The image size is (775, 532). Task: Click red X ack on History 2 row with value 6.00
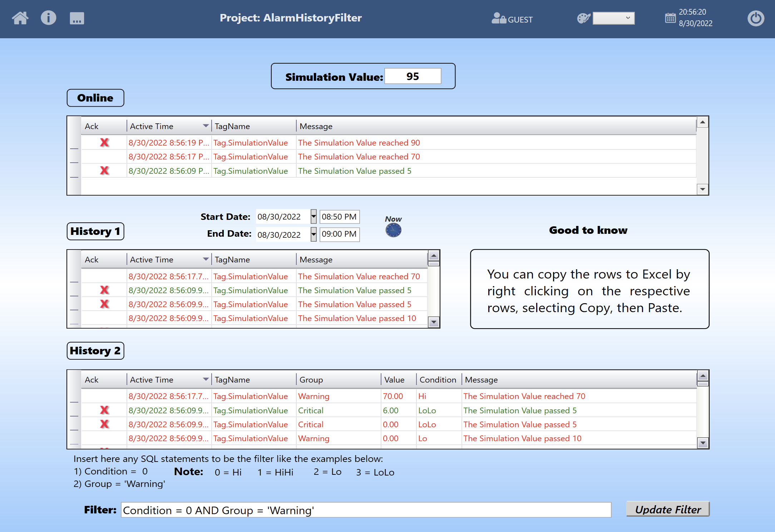point(104,410)
